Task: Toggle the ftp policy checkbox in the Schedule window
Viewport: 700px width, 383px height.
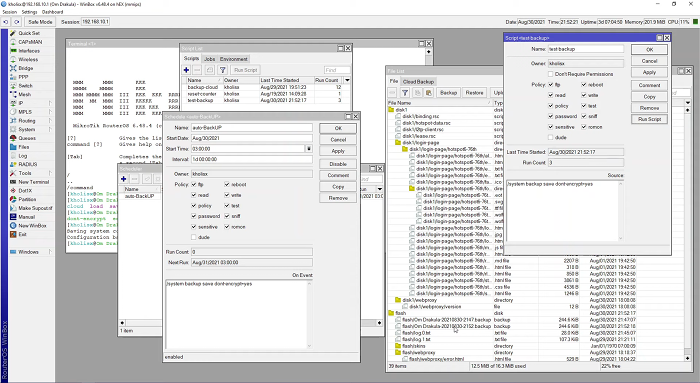Action: click(194, 184)
